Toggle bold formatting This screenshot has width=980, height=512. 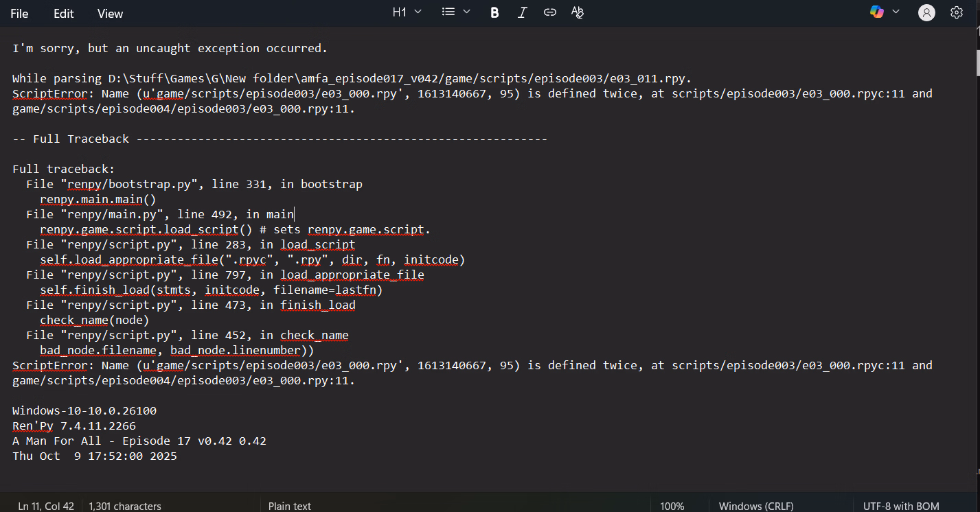click(x=494, y=12)
